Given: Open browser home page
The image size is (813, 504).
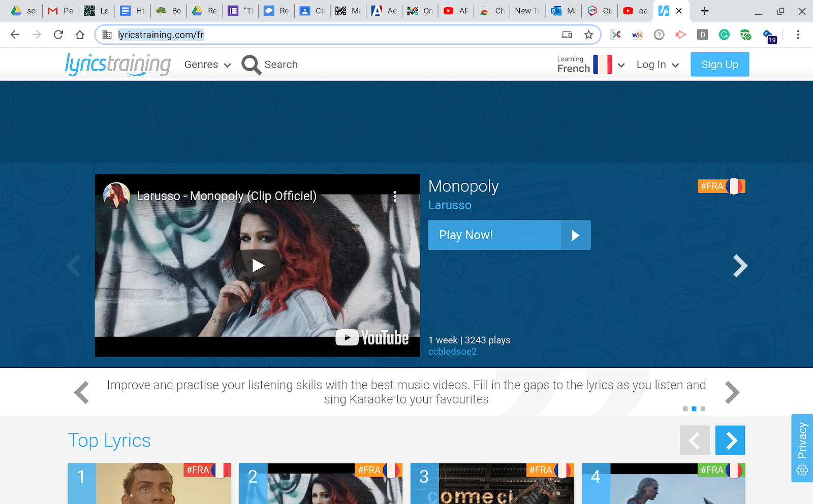Looking at the screenshot, I should pos(80,35).
